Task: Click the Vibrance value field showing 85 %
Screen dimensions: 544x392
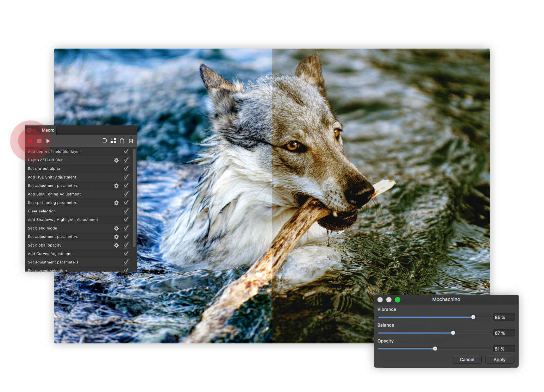Action: [x=504, y=317]
